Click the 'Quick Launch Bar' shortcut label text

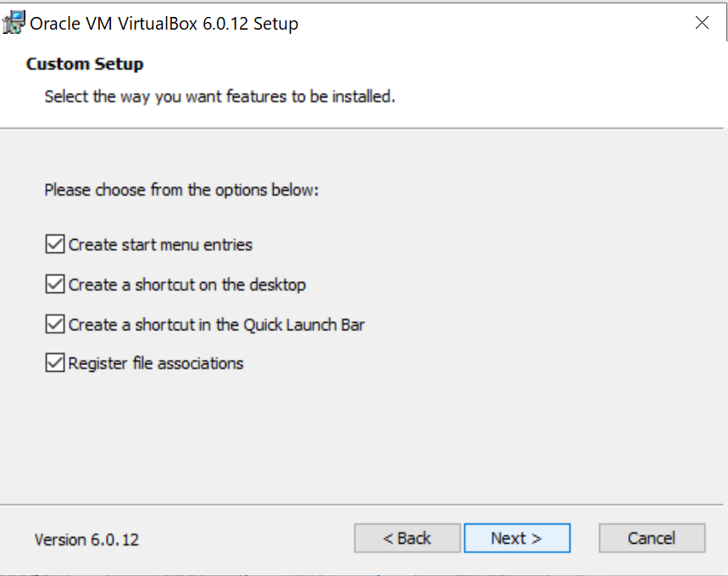tap(216, 324)
